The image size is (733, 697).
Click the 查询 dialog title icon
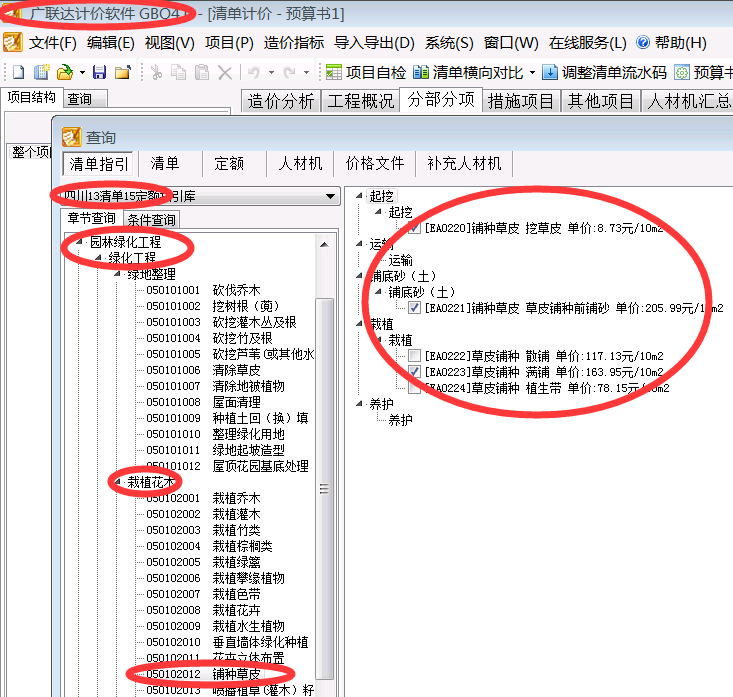(72, 137)
